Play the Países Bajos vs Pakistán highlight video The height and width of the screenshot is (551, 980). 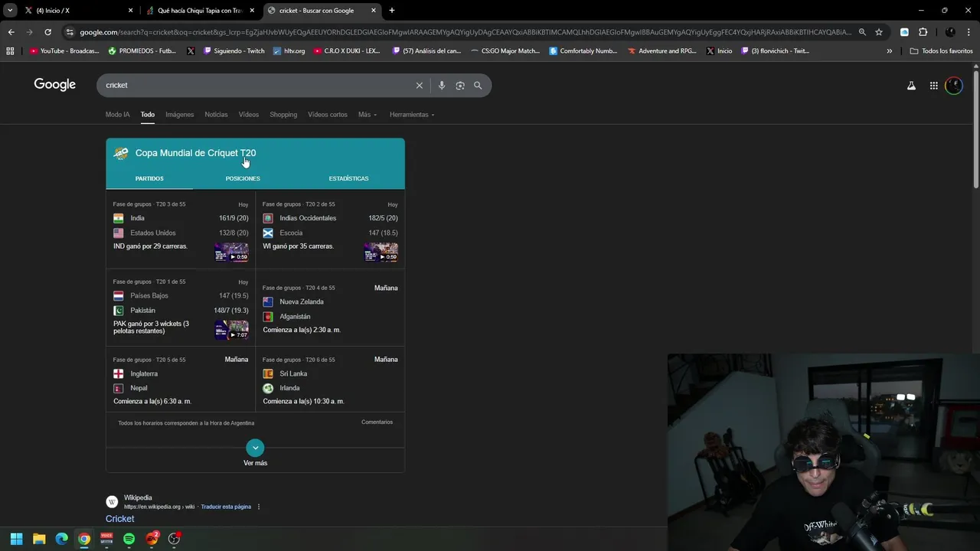pyautogui.click(x=231, y=330)
